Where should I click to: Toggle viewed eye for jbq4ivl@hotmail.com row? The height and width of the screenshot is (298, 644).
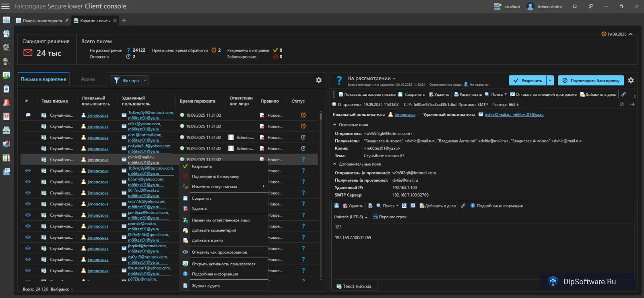(x=28, y=248)
